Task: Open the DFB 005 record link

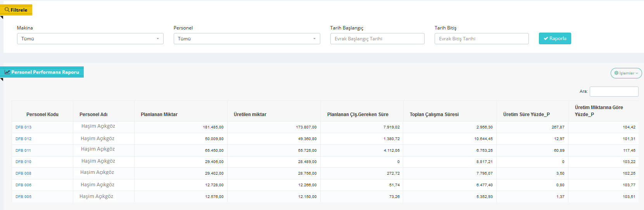Action: (23, 197)
